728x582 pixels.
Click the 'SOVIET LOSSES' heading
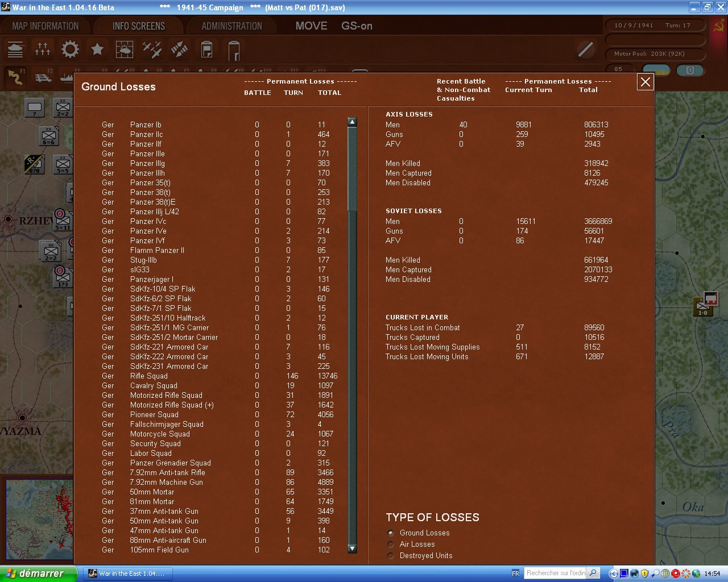413,211
